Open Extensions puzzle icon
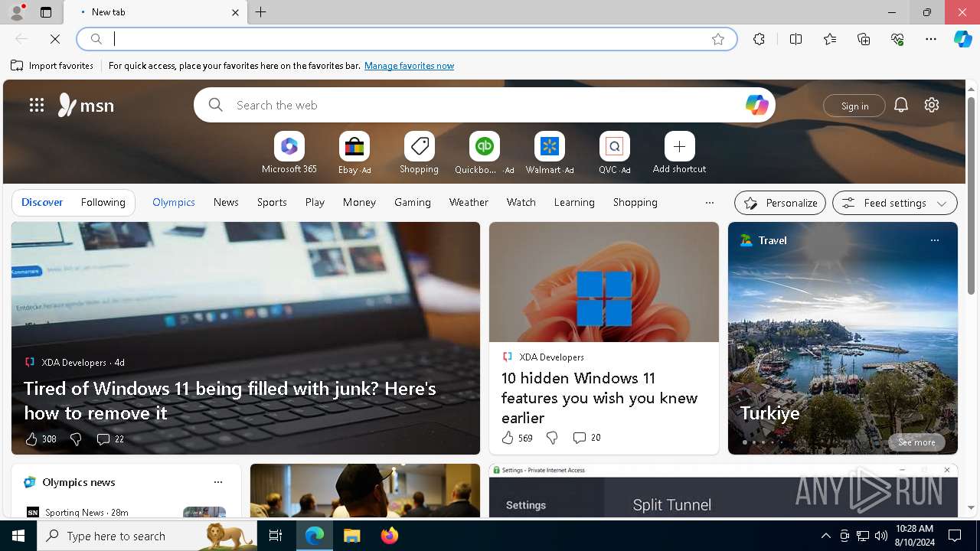Viewport: 980px width, 551px height. [x=759, y=39]
